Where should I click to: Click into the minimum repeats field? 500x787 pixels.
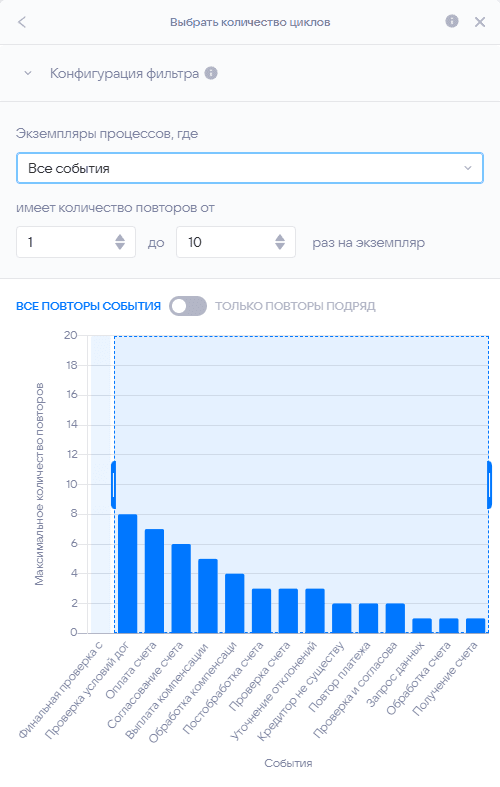(x=65, y=242)
